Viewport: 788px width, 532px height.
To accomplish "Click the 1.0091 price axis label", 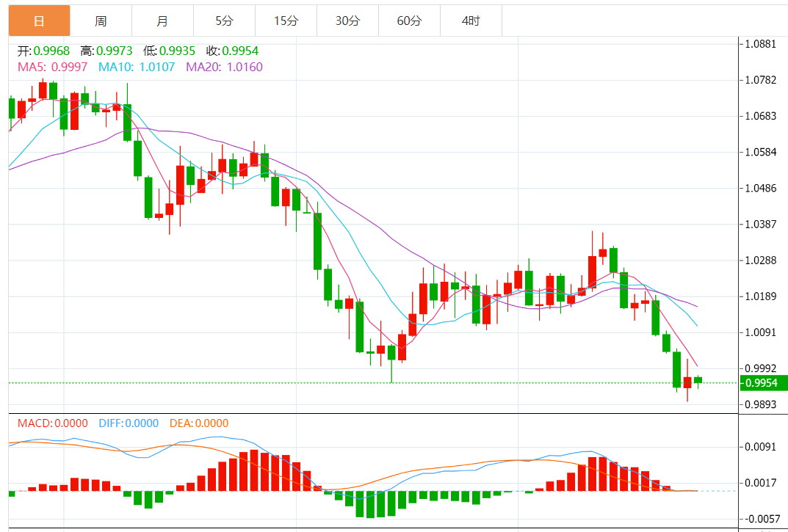I will point(760,332).
